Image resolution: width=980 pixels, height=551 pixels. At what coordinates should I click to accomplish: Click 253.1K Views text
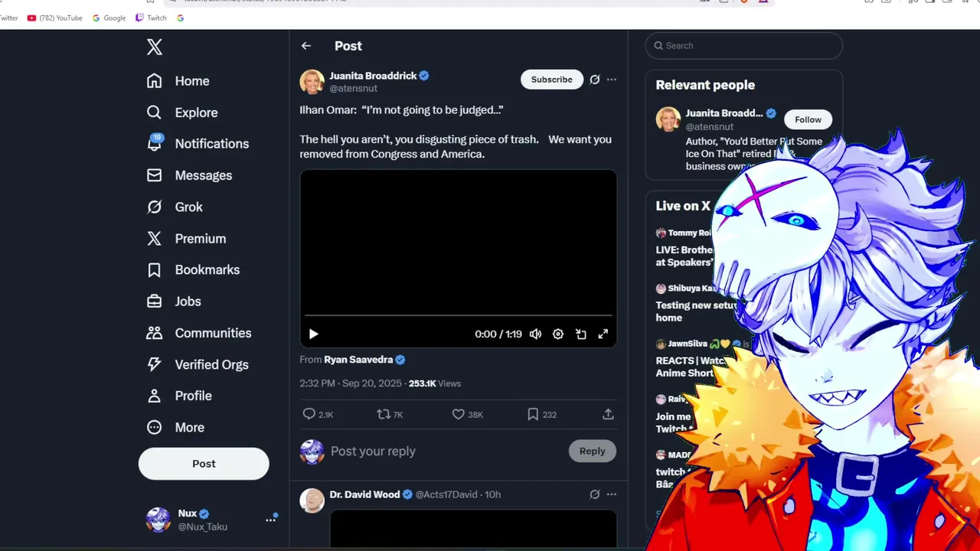tap(435, 383)
